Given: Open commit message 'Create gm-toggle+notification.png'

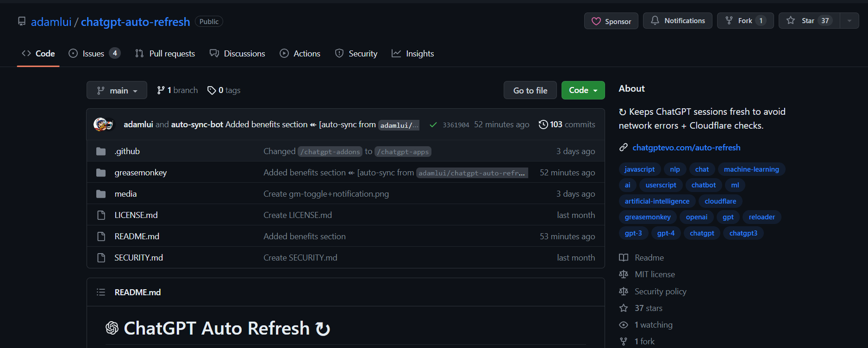Looking at the screenshot, I should [x=326, y=194].
